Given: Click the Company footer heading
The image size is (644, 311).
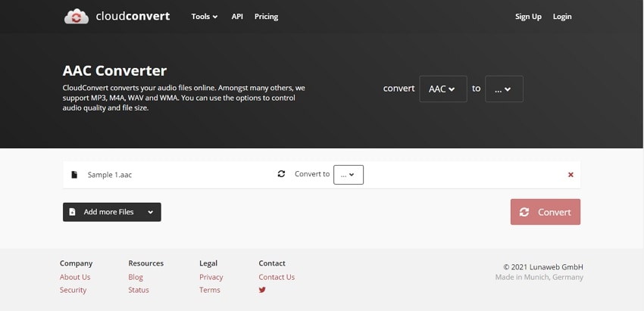Looking at the screenshot, I should [76, 263].
